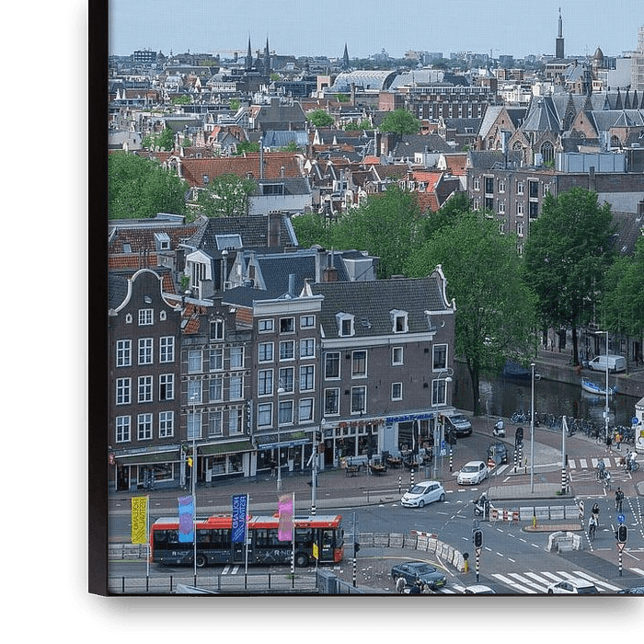Click the blue boat in the canal
644x644 pixels.
pos(596,387)
